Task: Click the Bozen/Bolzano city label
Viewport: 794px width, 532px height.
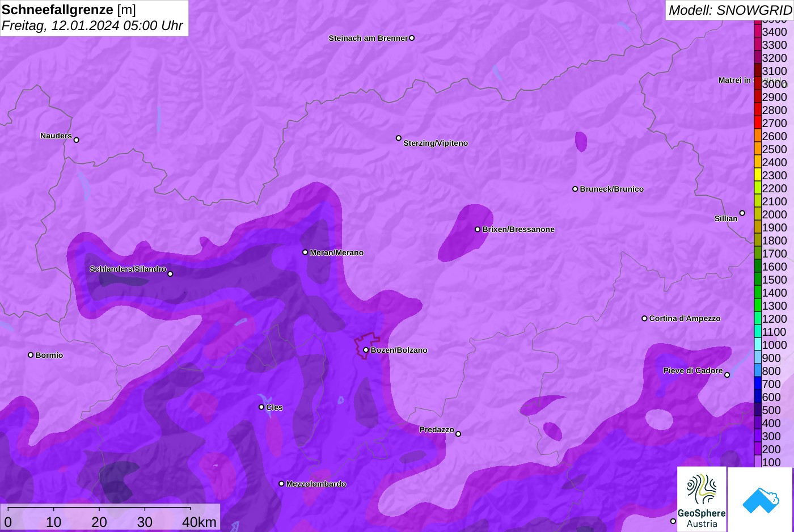Action: pos(399,350)
